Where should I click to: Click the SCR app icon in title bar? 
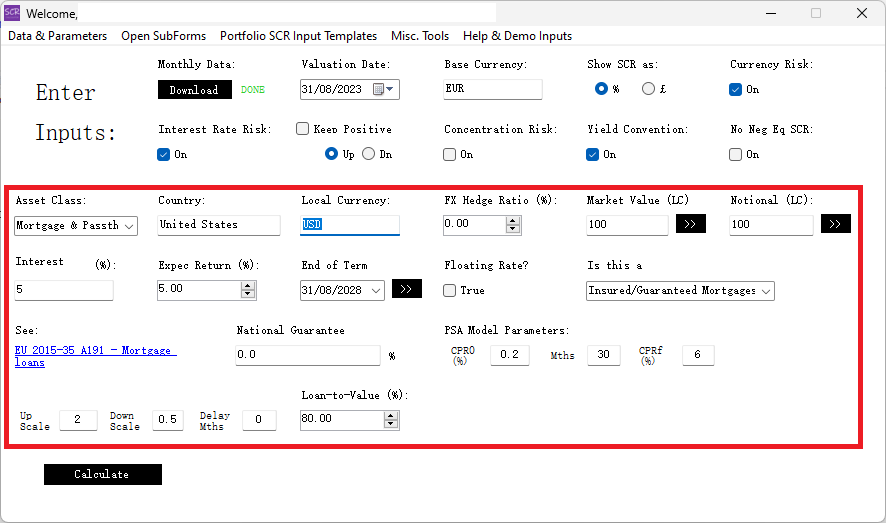pyautogui.click(x=12, y=13)
